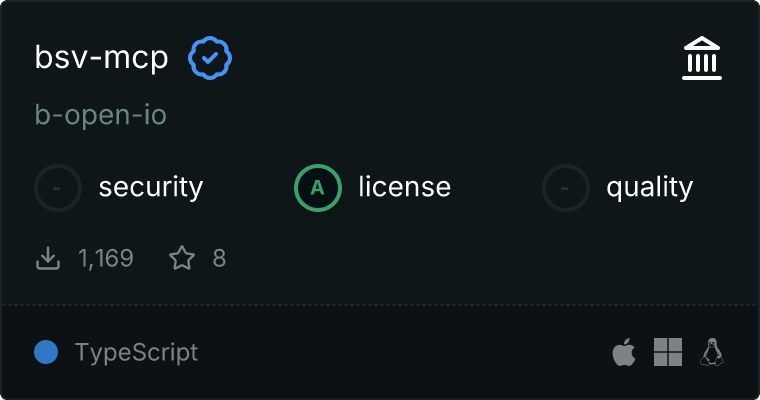The image size is (760, 400).
Task: Click the blue TypeScript language color dot
Action: 45,352
